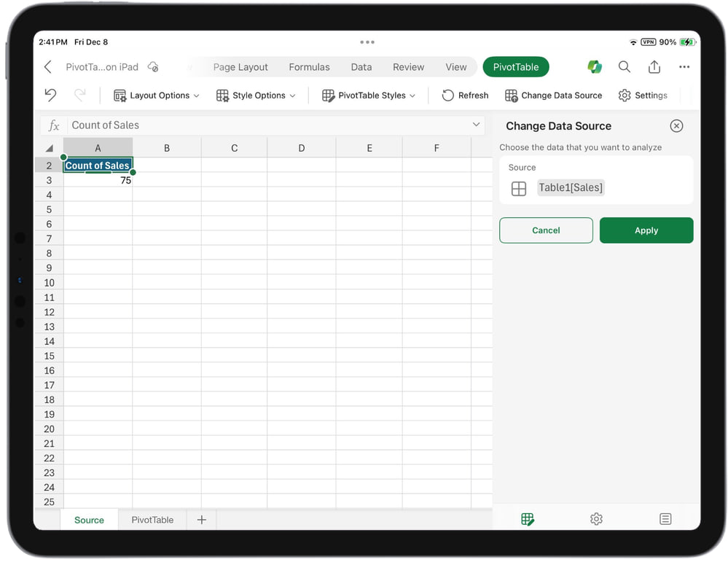Viewport: 728px width, 562px height.
Task: Apply the new data source
Action: point(646,230)
